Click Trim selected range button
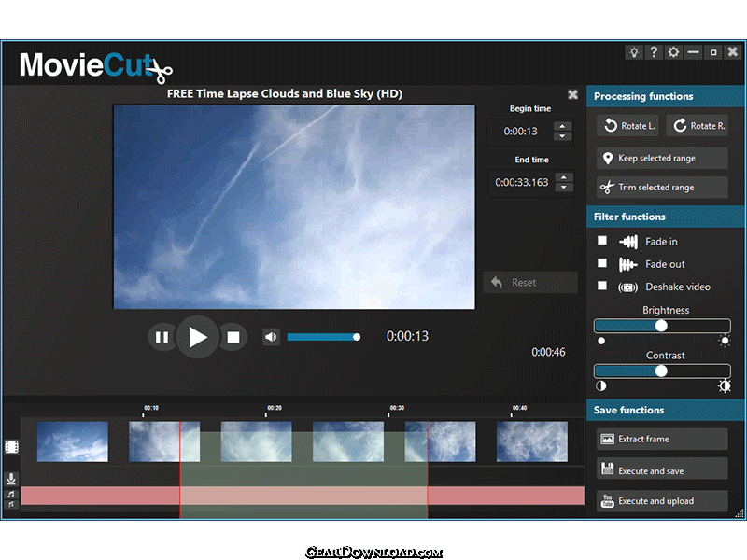Image resolution: width=747 pixels, height=560 pixels. click(x=662, y=188)
